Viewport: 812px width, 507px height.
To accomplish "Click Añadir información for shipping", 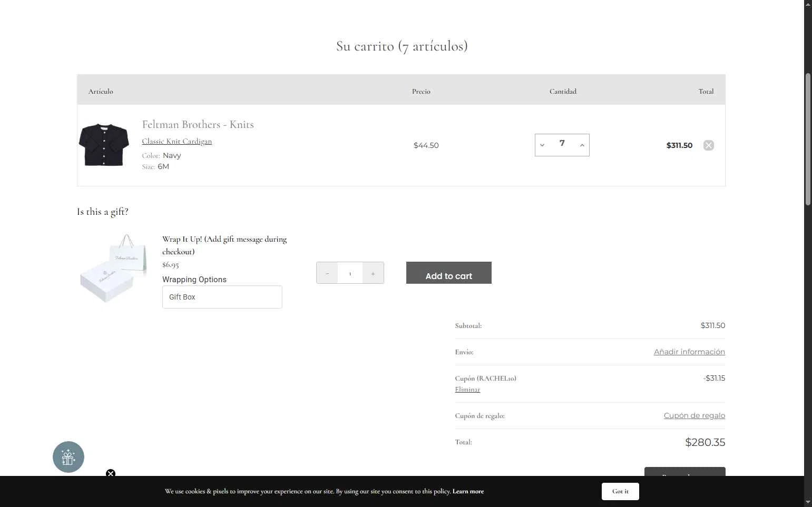I will coord(689,352).
